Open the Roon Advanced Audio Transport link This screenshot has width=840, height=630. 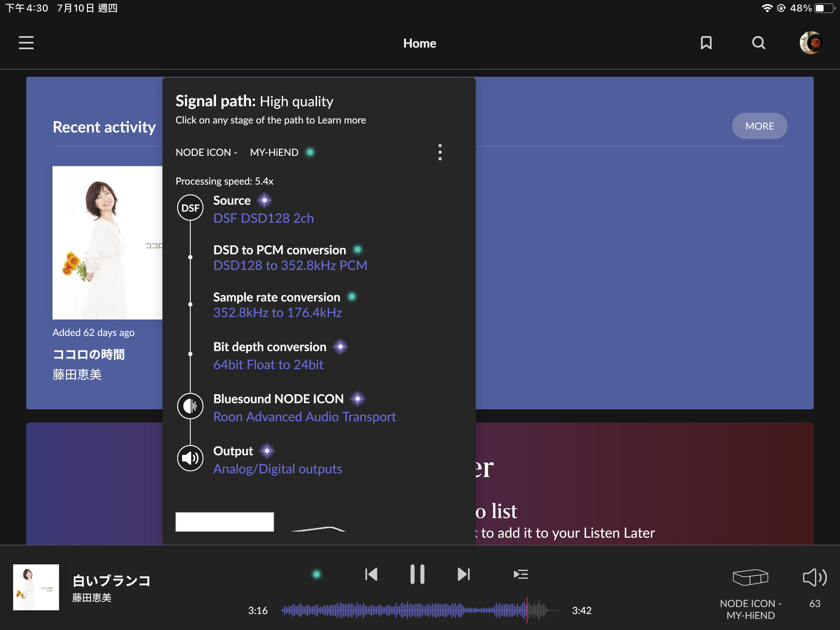coord(304,417)
